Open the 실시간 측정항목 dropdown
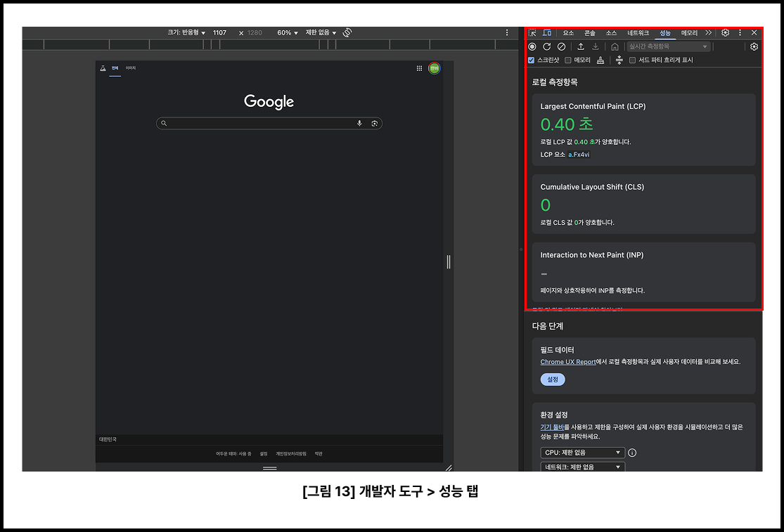The width and height of the screenshot is (784, 532). tap(668, 46)
